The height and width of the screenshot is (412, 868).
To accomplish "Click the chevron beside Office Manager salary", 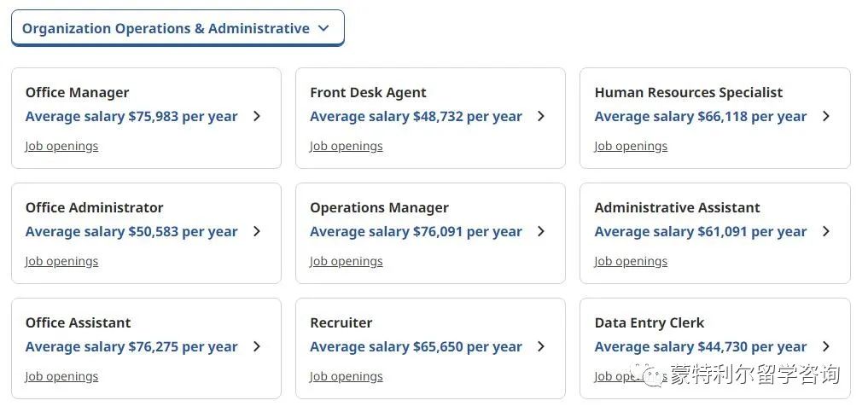I will pos(257,116).
